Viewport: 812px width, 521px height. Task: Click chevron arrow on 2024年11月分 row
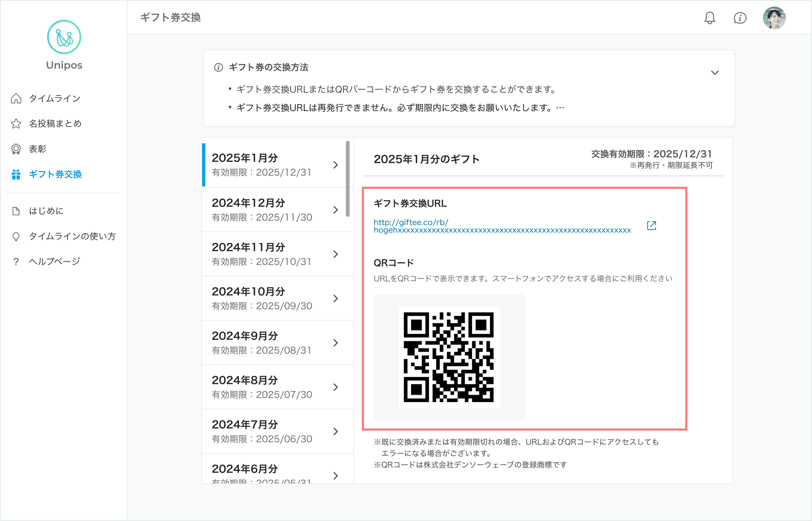pyautogui.click(x=335, y=254)
